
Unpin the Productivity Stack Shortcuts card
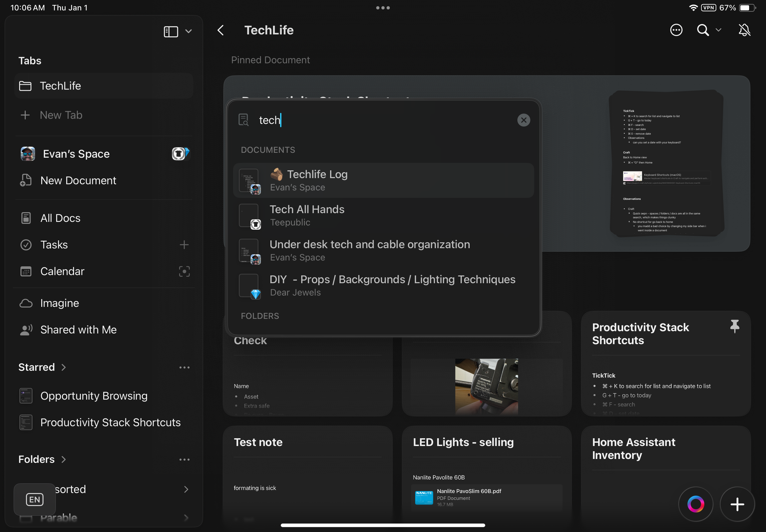[735, 326]
